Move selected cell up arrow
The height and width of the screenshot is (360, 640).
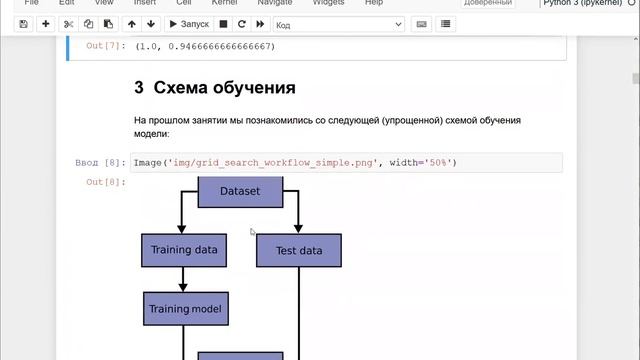(131, 24)
